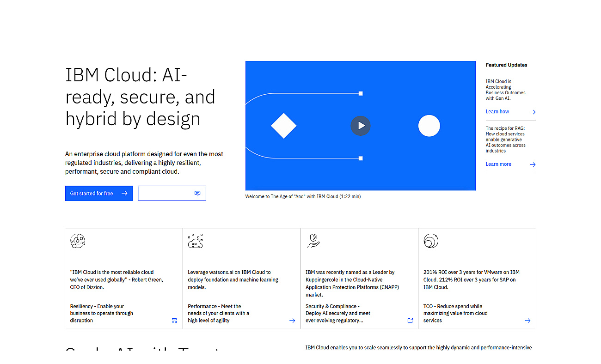Click the Robert Green quote text

click(117, 279)
